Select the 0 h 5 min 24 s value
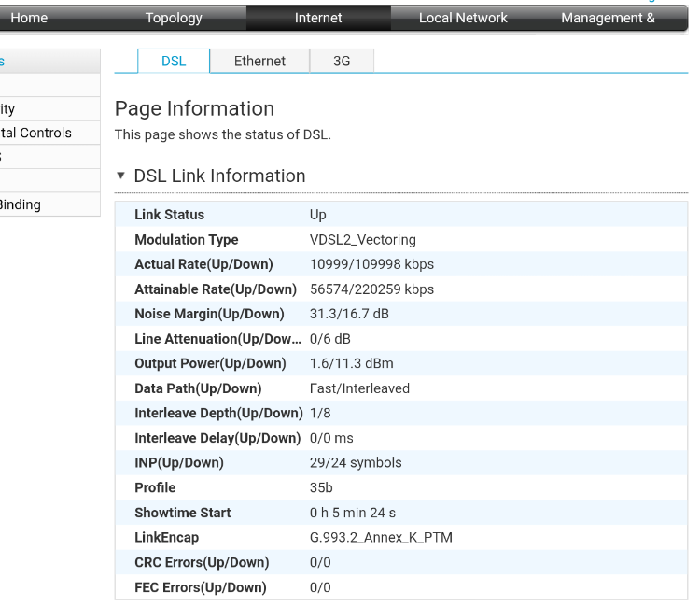Viewport: 700px width, 606px height. (353, 513)
